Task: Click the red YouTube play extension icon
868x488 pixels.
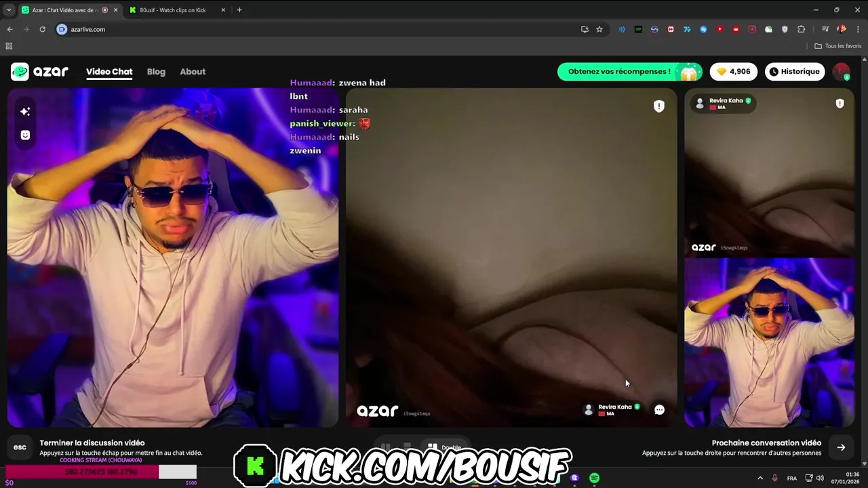Action: tap(719, 29)
